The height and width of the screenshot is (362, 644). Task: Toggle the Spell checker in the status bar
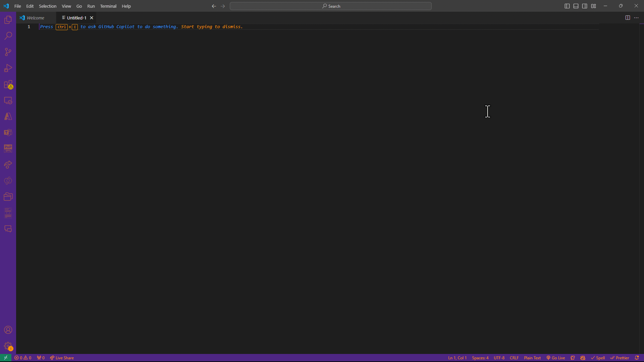[x=598, y=358]
